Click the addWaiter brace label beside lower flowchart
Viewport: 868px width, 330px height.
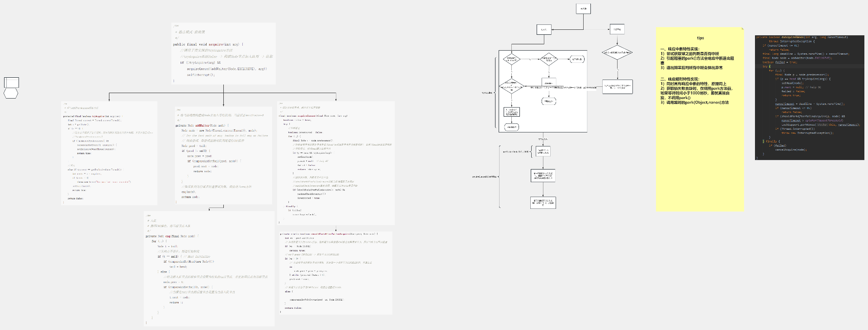516,152
